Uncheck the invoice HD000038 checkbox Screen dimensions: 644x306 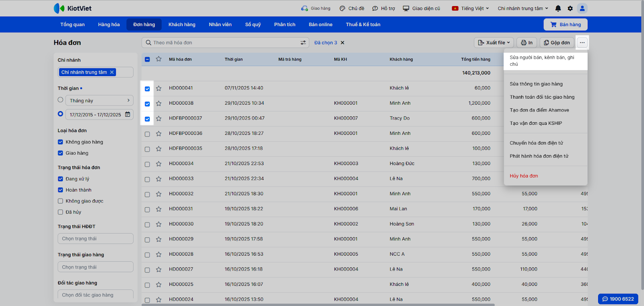[147, 104]
